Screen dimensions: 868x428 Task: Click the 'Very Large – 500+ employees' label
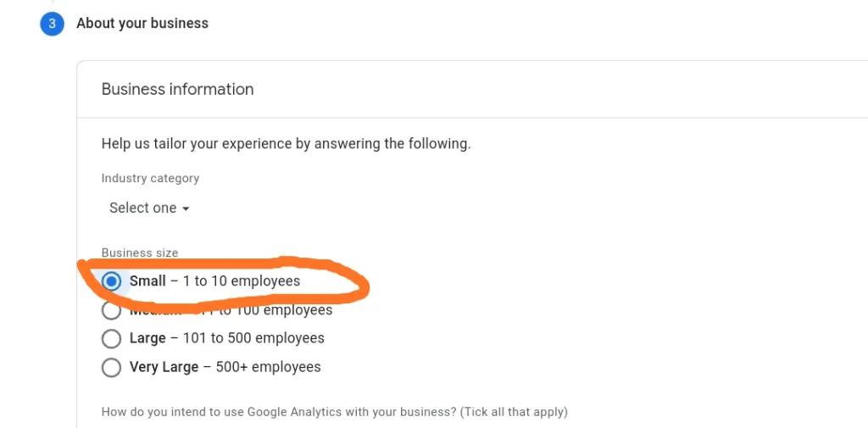pos(225,367)
